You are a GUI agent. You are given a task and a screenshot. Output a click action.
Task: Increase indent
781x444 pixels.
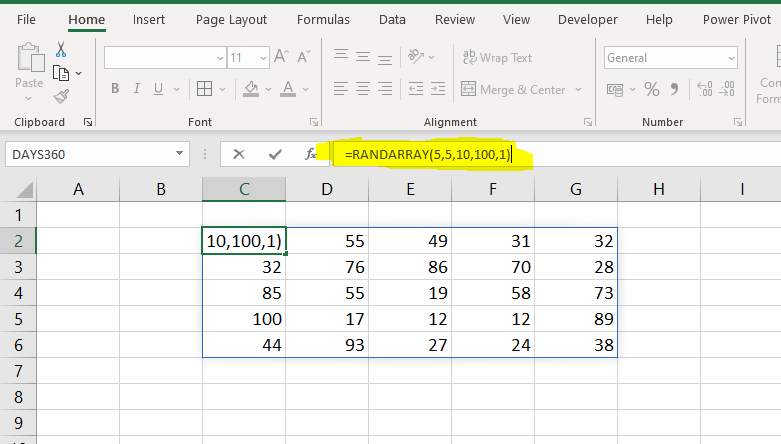438,89
